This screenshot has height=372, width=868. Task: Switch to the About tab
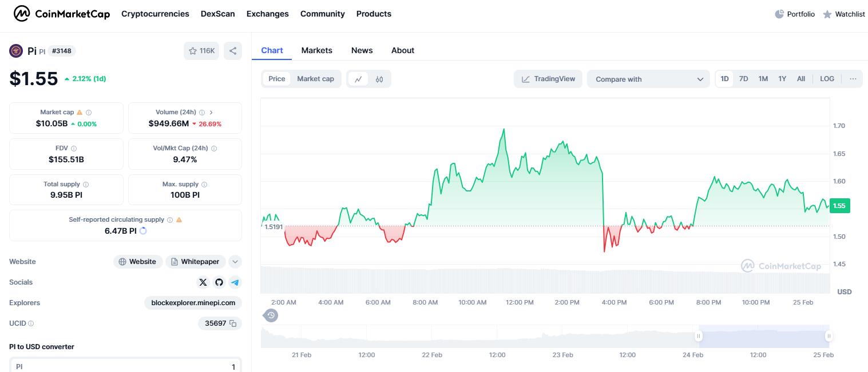coord(403,50)
